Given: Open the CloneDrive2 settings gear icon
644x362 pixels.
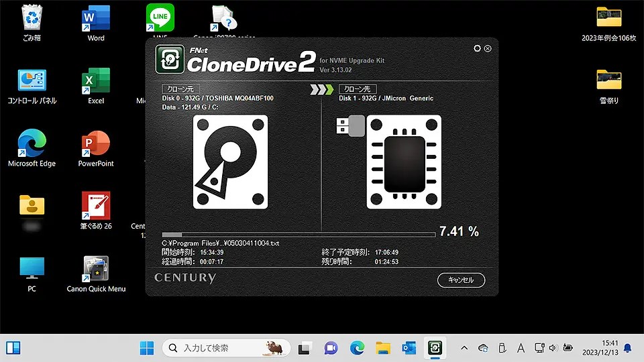Looking at the screenshot, I should click(x=477, y=48).
